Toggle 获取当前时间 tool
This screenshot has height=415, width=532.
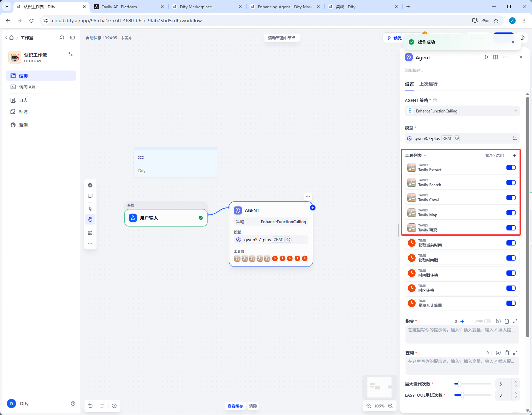coord(511,243)
